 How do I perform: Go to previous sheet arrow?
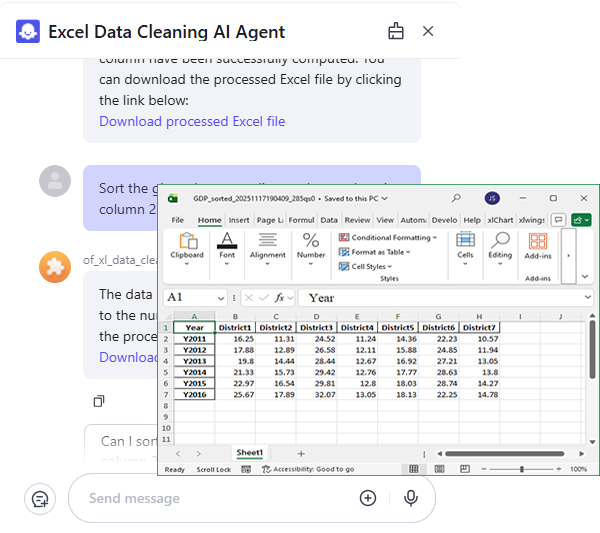(x=178, y=453)
